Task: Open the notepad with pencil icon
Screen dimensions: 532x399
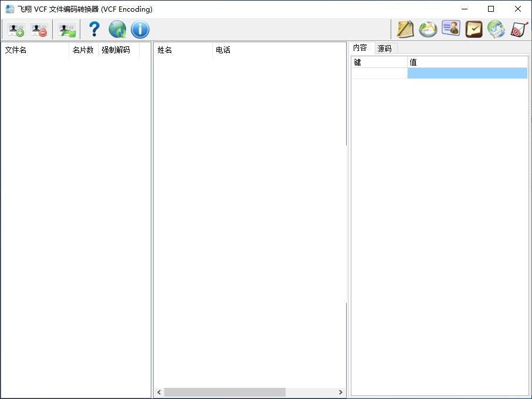Action: tap(405, 29)
